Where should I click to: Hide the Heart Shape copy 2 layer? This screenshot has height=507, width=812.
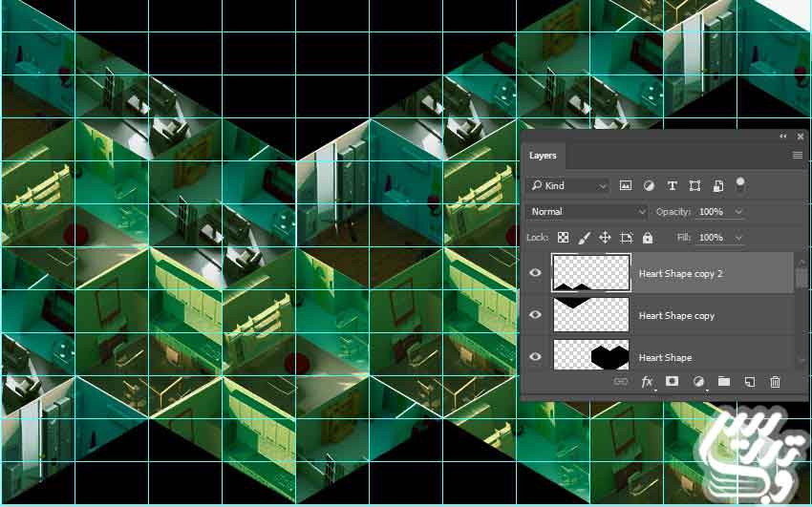tap(535, 273)
